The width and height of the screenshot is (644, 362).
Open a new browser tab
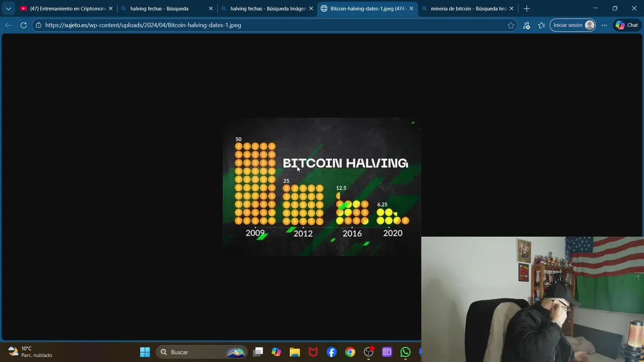click(x=527, y=9)
